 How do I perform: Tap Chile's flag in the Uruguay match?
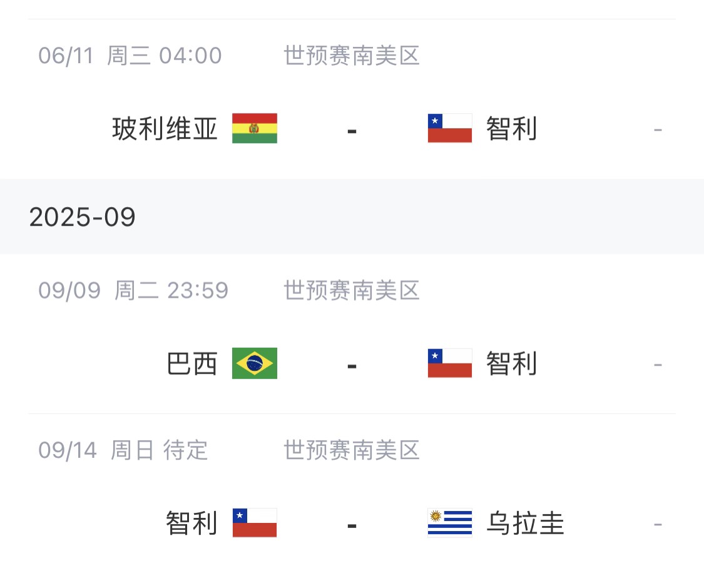coord(254,523)
